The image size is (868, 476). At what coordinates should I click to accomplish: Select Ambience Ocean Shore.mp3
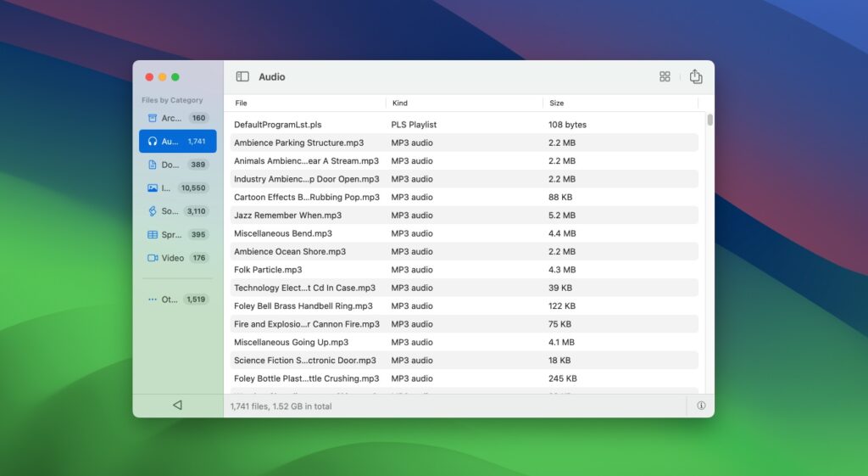coord(290,252)
